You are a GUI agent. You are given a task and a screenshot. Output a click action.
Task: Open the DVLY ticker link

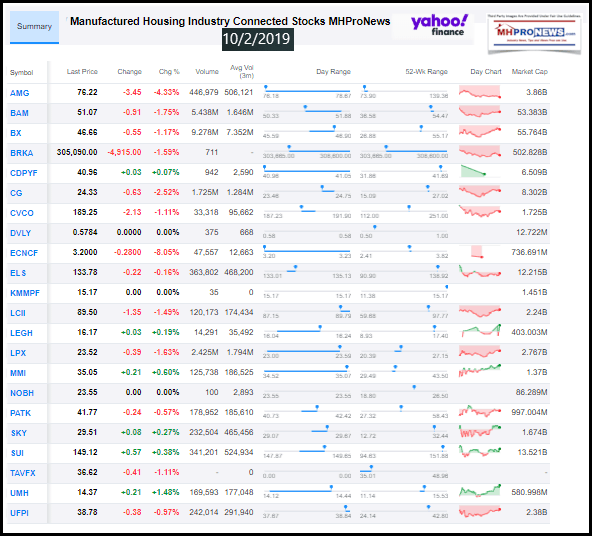click(20, 233)
